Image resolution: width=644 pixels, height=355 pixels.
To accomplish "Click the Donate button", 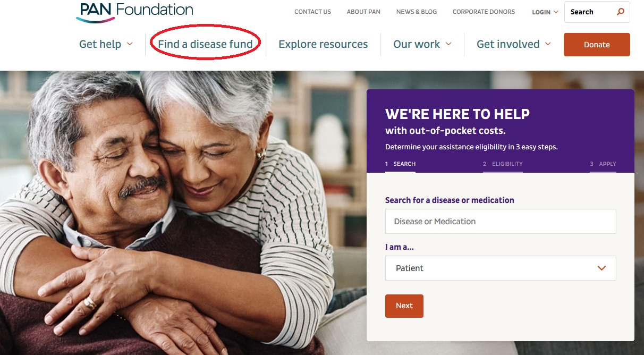I will [x=597, y=45].
